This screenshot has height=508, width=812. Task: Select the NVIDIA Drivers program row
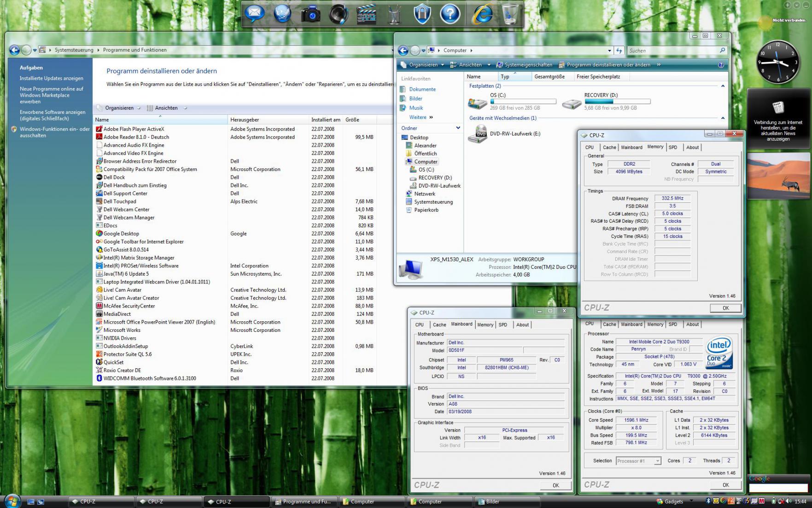click(235, 338)
